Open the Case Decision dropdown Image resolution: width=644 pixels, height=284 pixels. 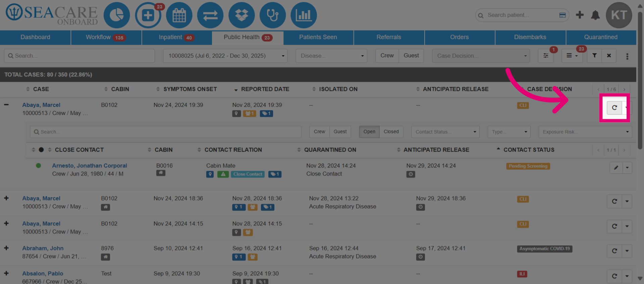tap(481, 56)
